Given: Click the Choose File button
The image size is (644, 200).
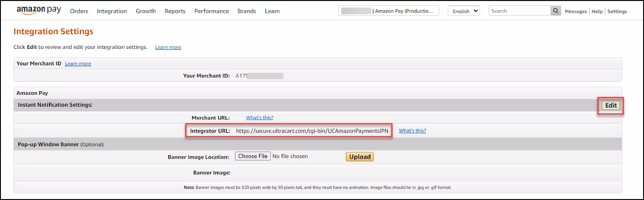Looking at the screenshot, I should (x=253, y=156).
